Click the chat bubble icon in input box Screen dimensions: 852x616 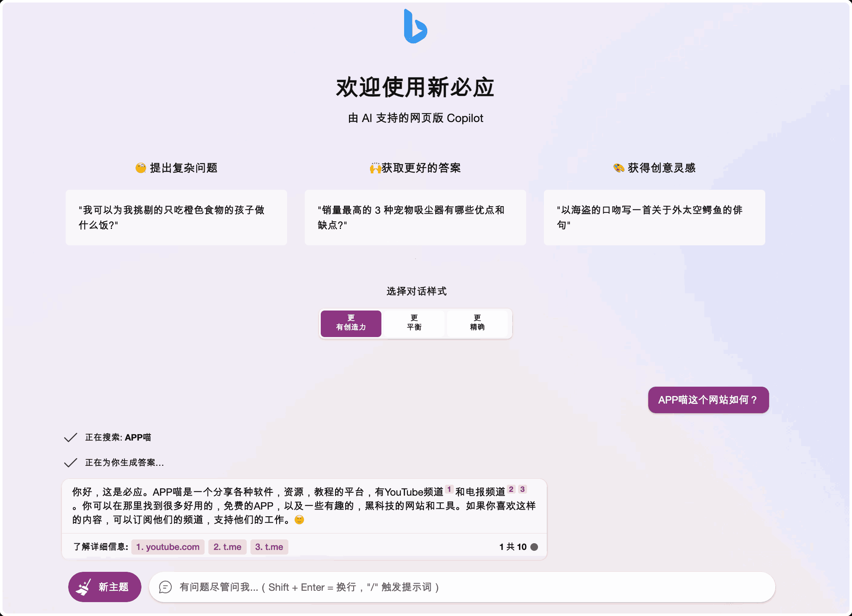[165, 587]
